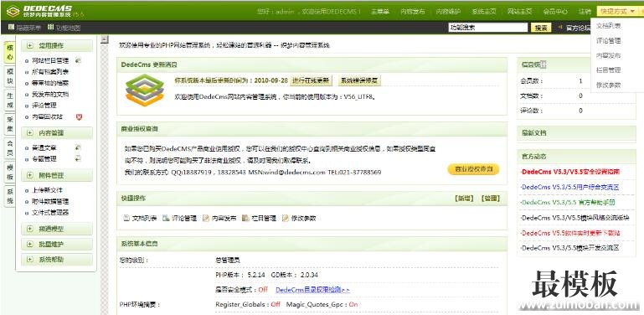This screenshot has height=315, width=644.
Task: Open 所有档案列表 in the sidebar
Action: (x=50, y=72)
